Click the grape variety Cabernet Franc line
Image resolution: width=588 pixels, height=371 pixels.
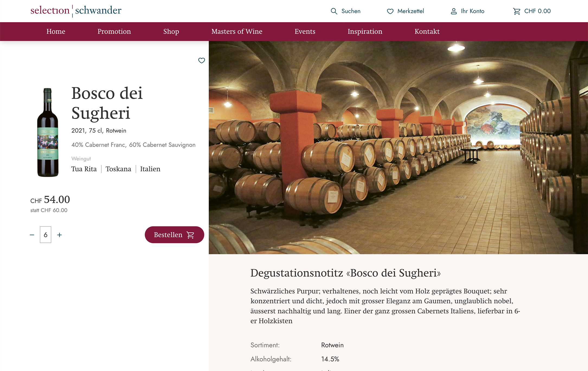tap(133, 145)
